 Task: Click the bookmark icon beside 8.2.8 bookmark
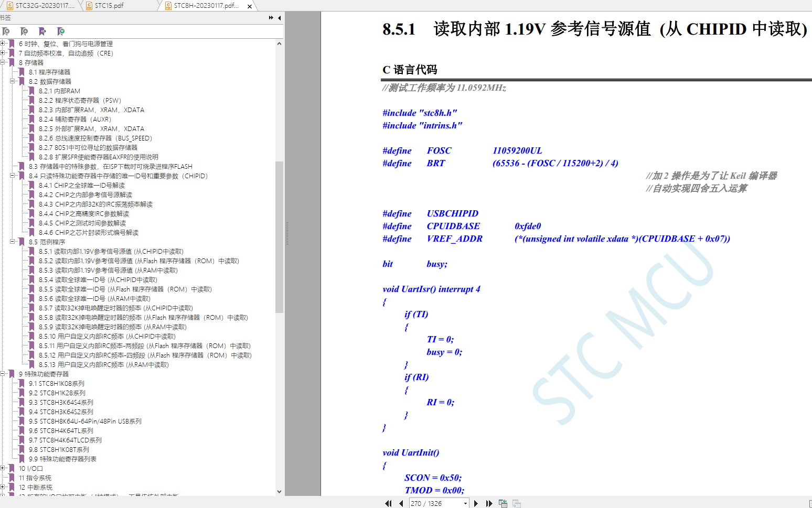pyautogui.click(x=32, y=157)
